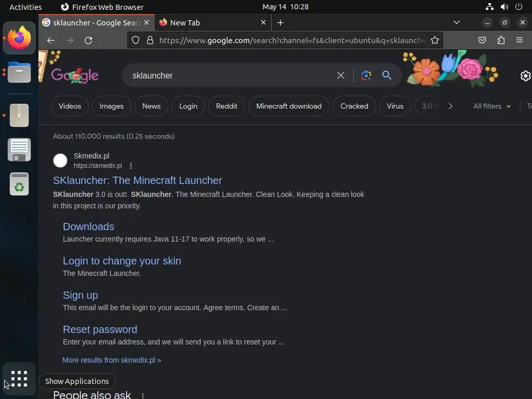
Task: Start a Google Lens image search
Action: pyautogui.click(x=366, y=75)
